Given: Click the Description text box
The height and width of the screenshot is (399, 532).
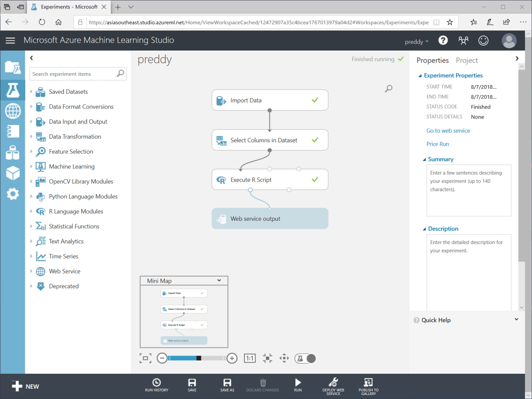Looking at the screenshot, I should pyautogui.click(x=469, y=273).
